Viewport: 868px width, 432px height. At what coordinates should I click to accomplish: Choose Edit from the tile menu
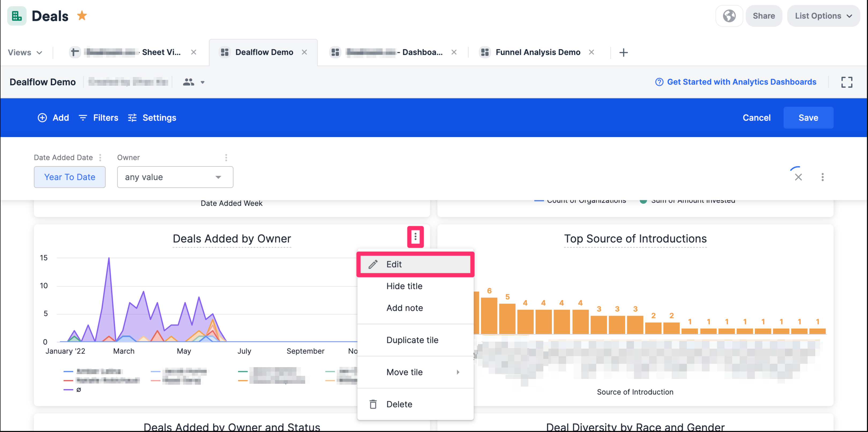point(415,264)
